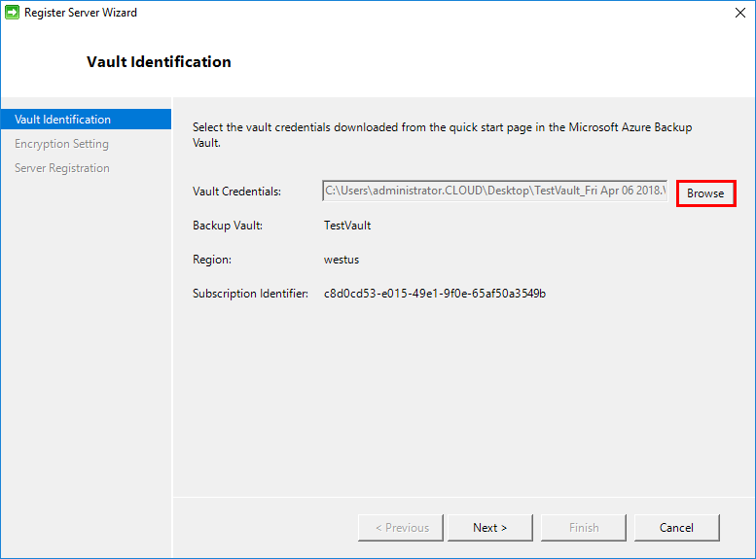
Task: Click the westus region value
Action: (x=342, y=260)
